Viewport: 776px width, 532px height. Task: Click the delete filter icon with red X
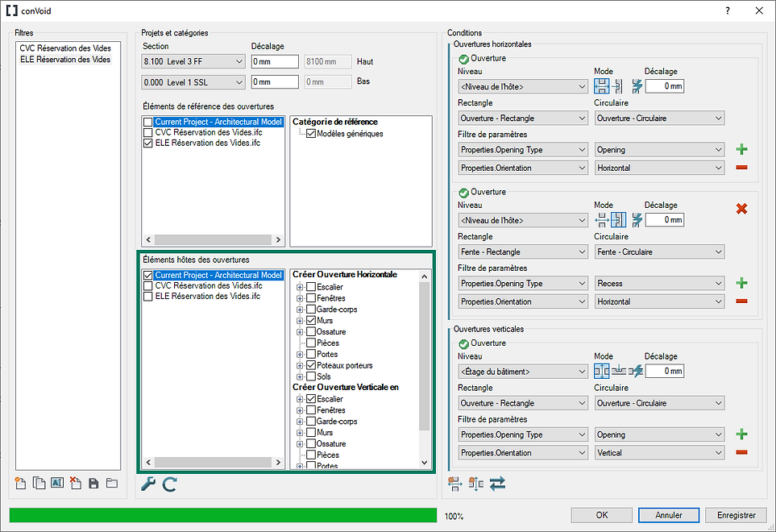click(75, 483)
